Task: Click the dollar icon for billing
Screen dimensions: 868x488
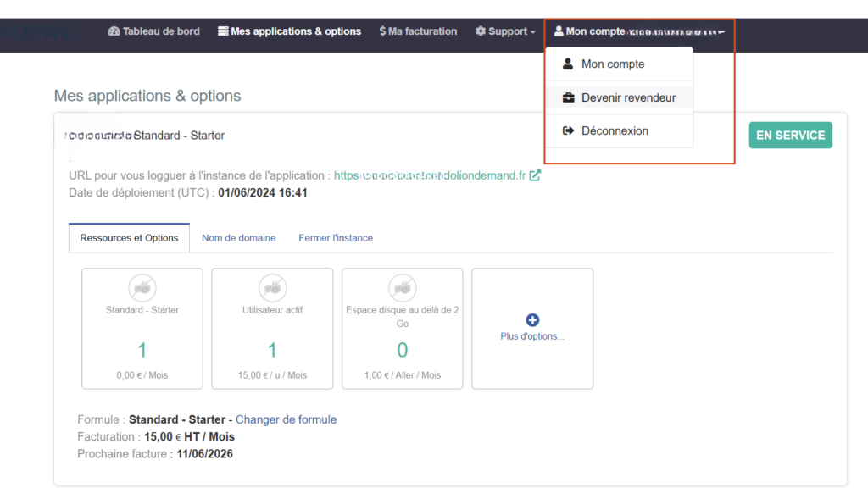Action: [382, 31]
